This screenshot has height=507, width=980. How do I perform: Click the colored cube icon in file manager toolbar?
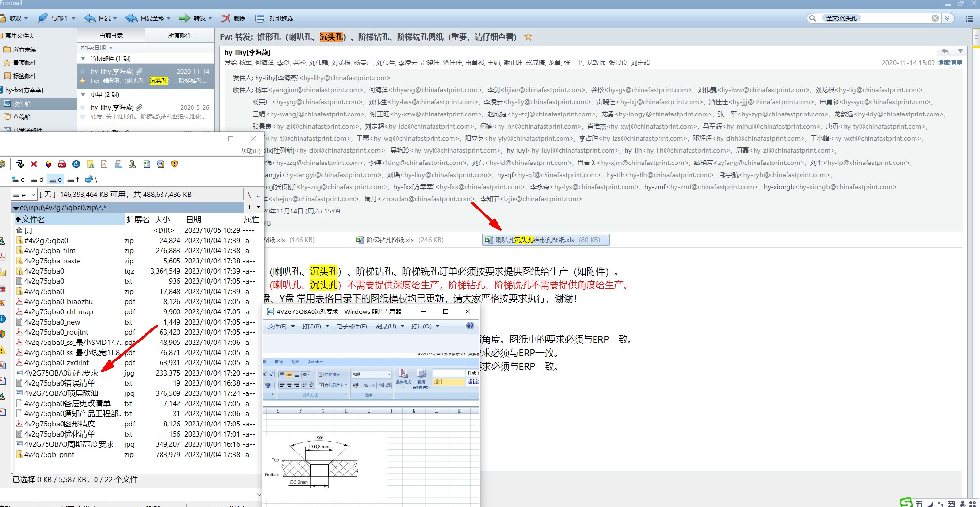coord(48,164)
